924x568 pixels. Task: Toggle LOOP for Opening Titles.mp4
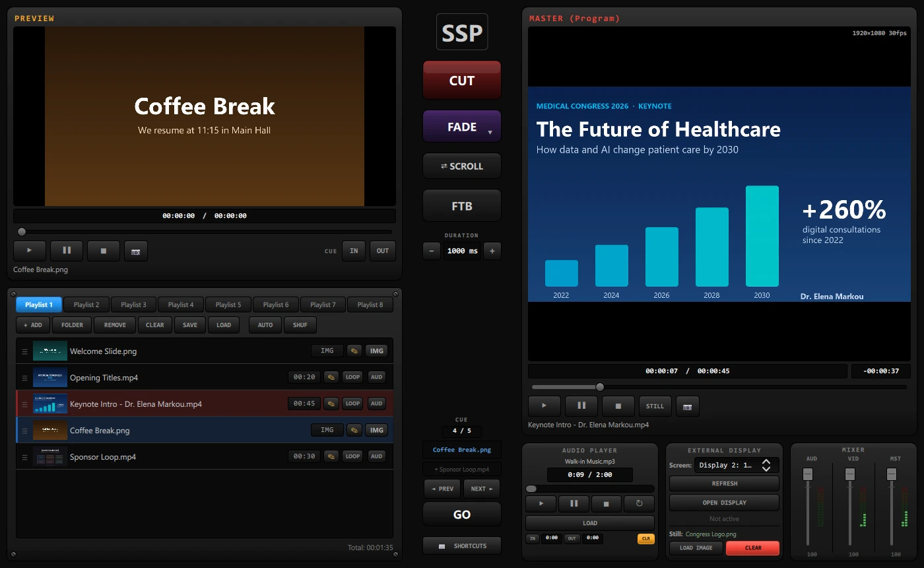click(x=352, y=377)
